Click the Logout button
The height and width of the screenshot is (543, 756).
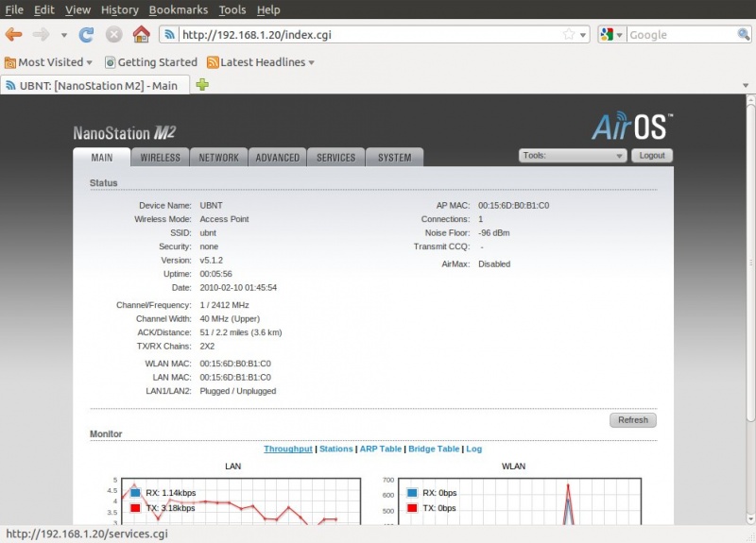(x=652, y=156)
